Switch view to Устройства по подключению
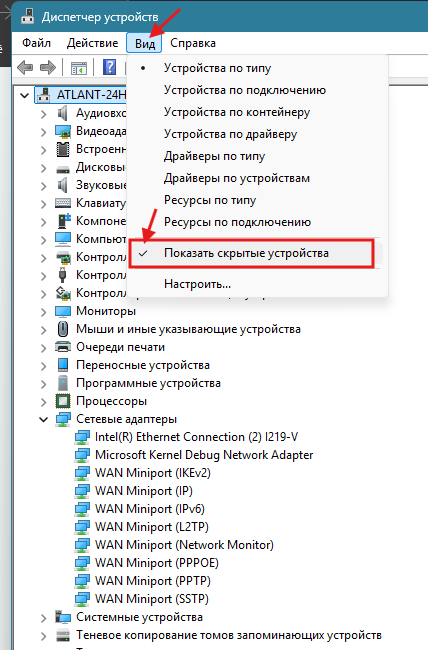Viewport: 428px width, 650px height. pyautogui.click(x=245, y=90)
